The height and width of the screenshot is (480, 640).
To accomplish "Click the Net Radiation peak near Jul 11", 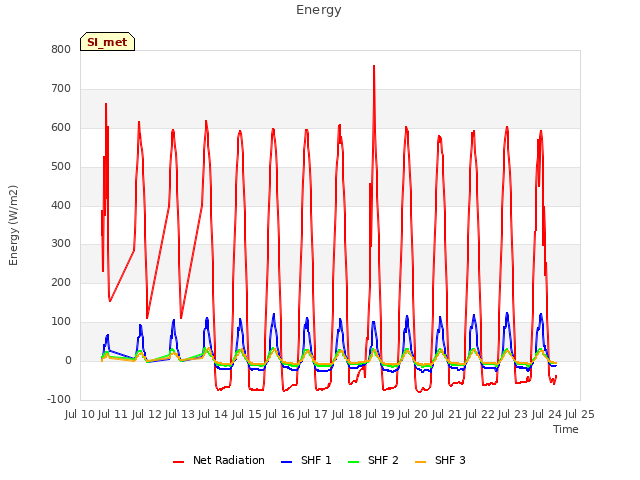I will coord(106,104).
